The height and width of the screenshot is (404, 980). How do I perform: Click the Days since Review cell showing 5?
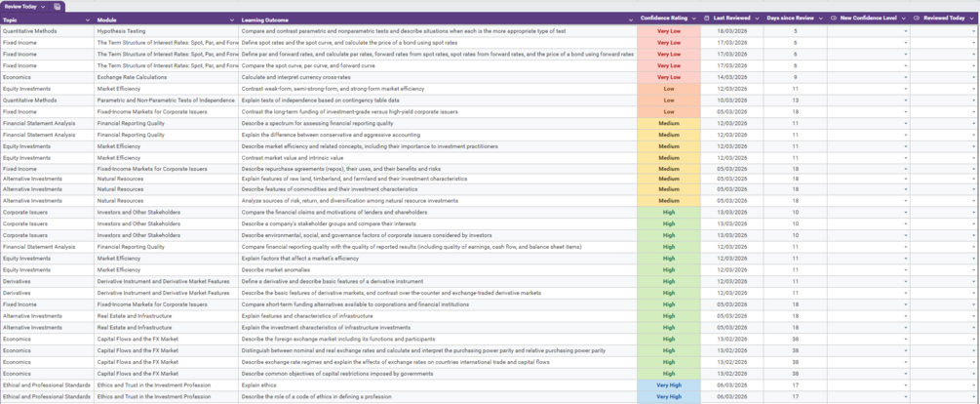pos(795,31)
